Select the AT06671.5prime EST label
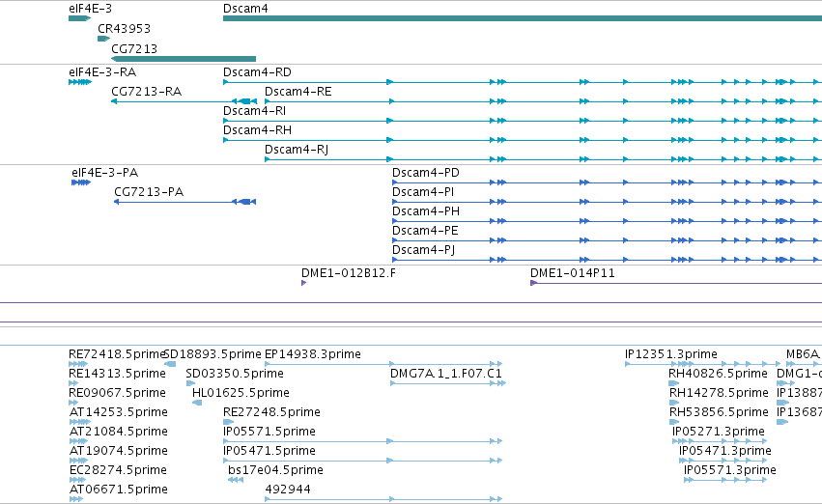Viewport: 822px width, 504px height. [x=119, y=490]
